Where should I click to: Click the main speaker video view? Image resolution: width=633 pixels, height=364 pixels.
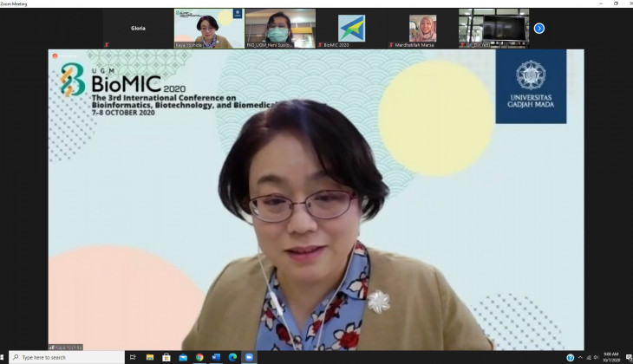[x=316, y=199]
